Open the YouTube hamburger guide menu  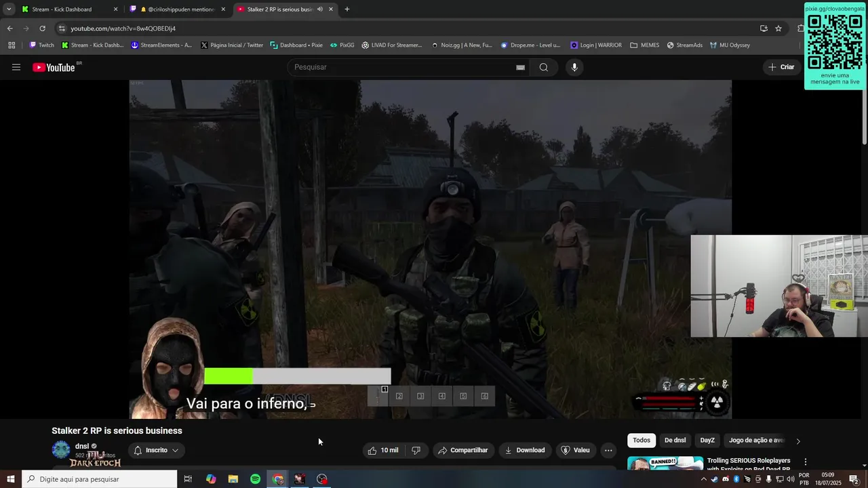pyautogui.click(x=16, y=67)
